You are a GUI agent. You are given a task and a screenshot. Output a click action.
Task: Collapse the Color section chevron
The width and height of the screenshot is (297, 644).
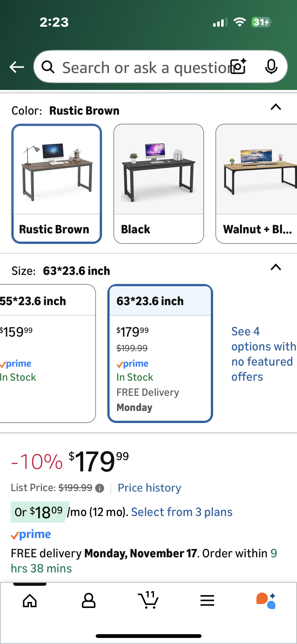pyautogui.click(x=276, y=107)
